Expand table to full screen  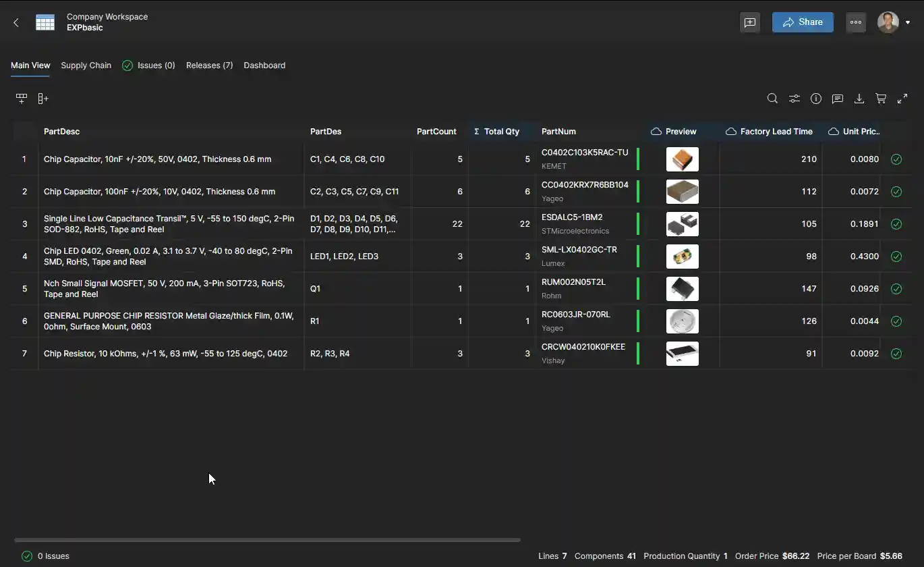pos(902,99)
